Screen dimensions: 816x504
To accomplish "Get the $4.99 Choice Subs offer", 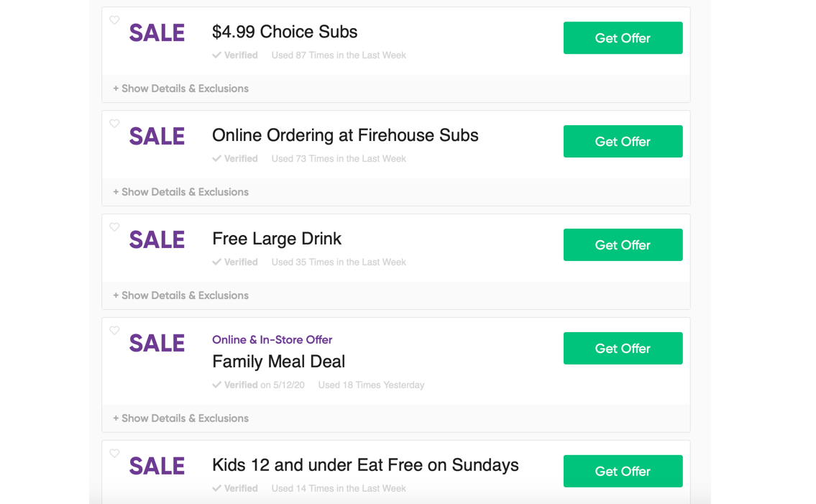I will pos(623,38).
